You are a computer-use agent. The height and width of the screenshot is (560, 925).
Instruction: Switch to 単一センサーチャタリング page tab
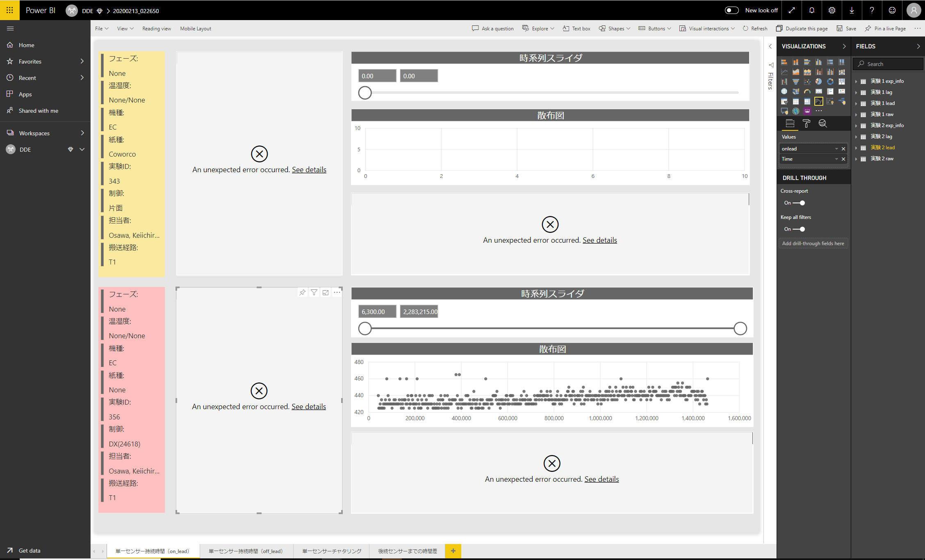[332, 551]
